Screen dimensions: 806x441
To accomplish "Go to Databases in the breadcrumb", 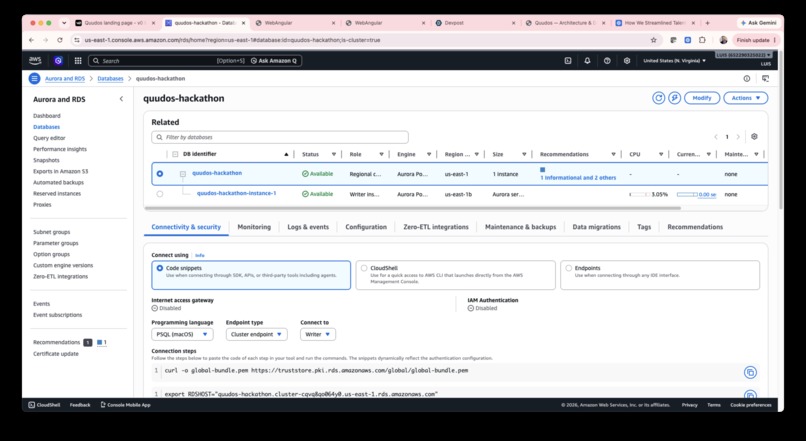I will click(x=111, y=79).
